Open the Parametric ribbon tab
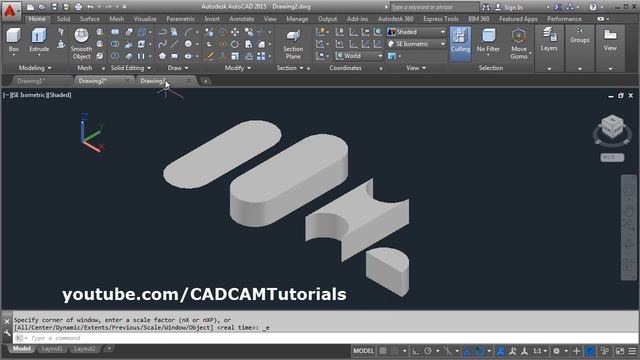This screenshot has width=640, height=360. [x=180, y=19]
